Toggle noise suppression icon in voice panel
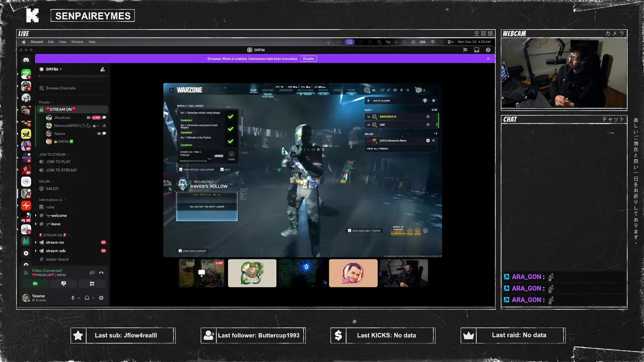 92,273
